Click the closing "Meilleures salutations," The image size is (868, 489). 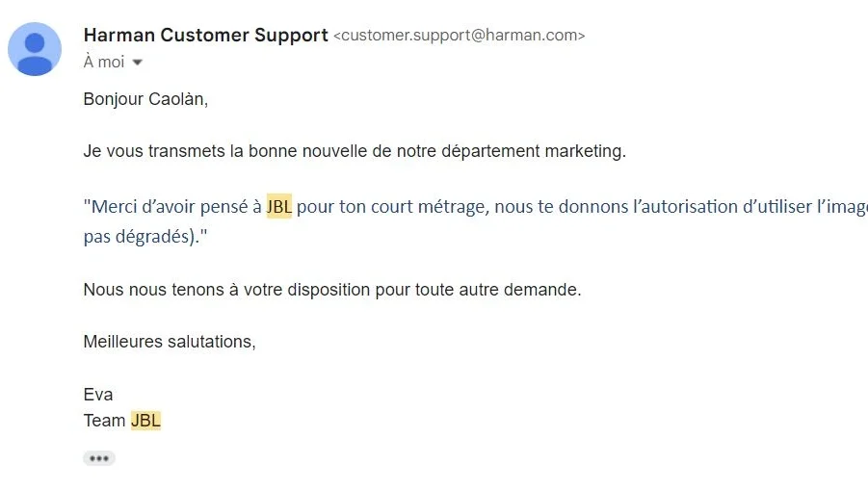pyautogui.click(x=170, y=342)
